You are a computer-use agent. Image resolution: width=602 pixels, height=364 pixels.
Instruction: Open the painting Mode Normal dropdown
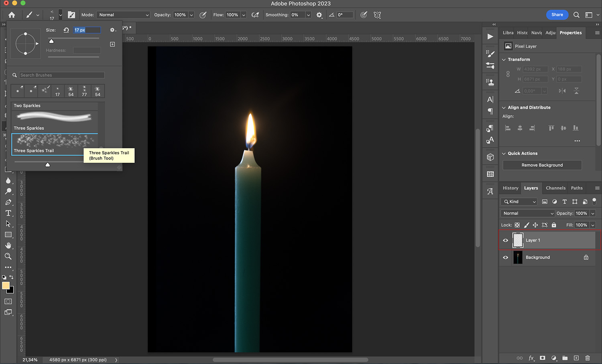point(124,15)
